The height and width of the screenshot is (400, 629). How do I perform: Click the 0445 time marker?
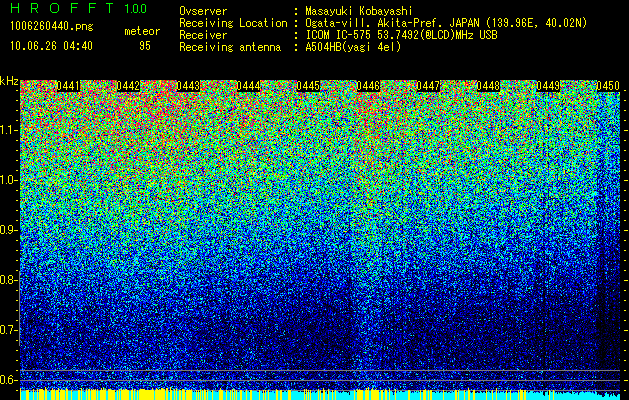point(308,86)
